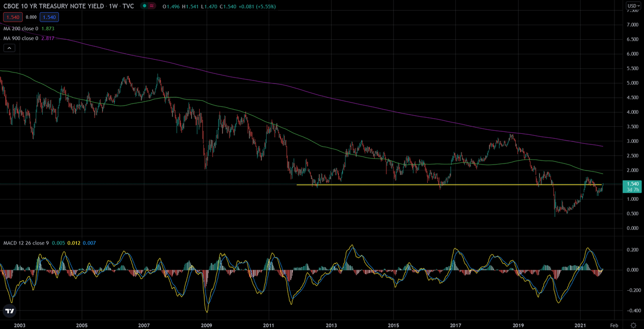This screenshot has width=644, height=329.
Task: Click the green market status dot icon
Action: (144, 6)
